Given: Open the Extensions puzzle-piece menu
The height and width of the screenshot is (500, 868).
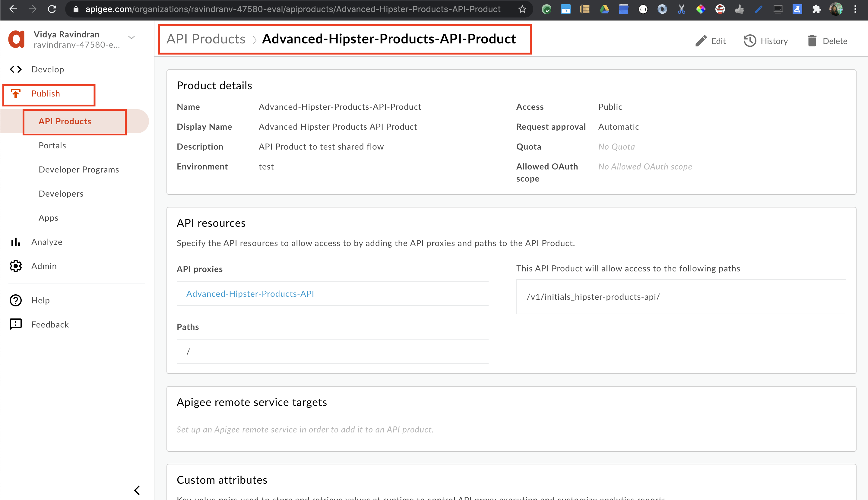Looking at the screenshot, I should (816, 9).
